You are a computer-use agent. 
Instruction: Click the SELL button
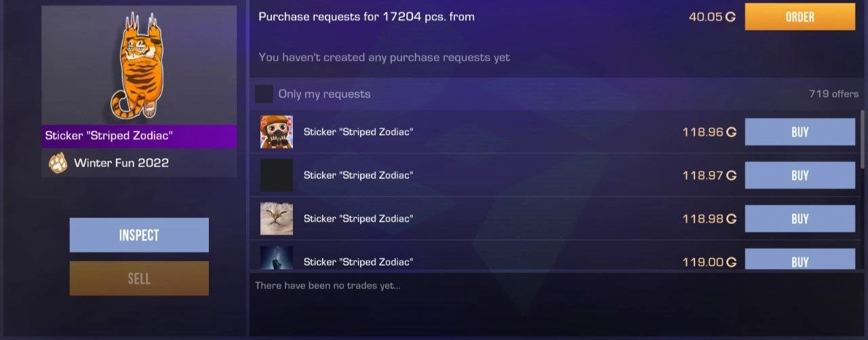coord(139,278)
